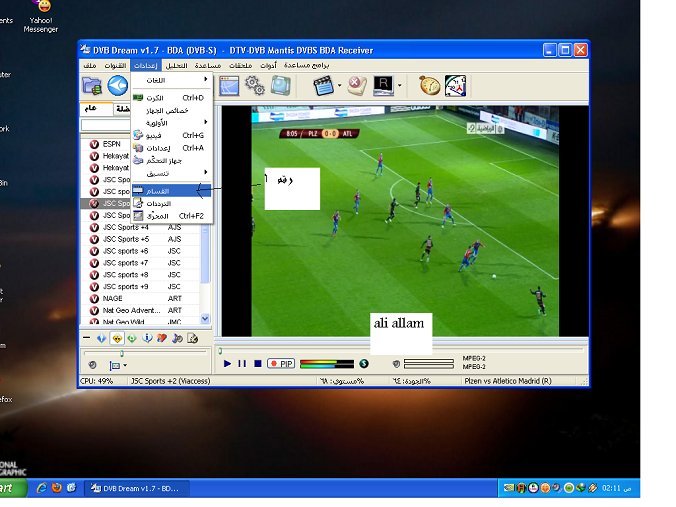
Task: Click the channel search input field
Action: click(106, 125)
